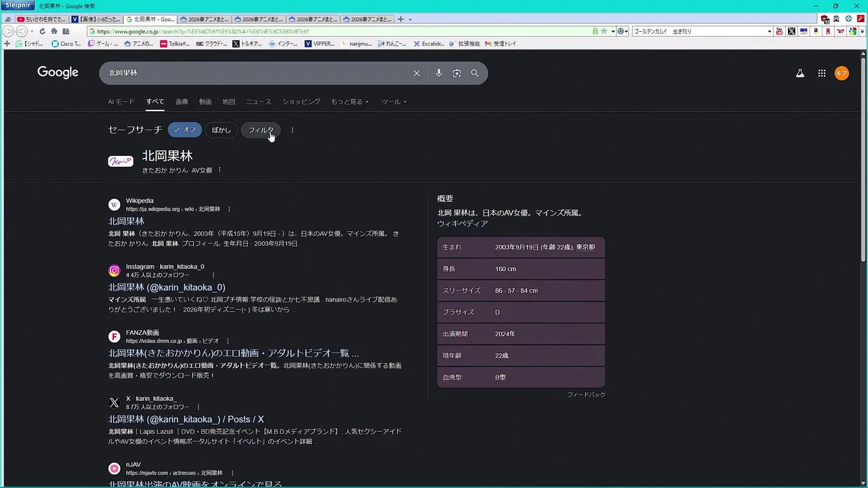Open the back/forward history dropdown arrow

click(x=32, y=31)
